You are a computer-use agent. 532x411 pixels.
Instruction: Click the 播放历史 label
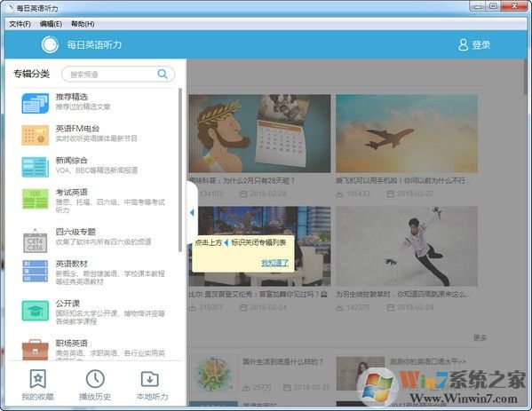pos(95,397)
